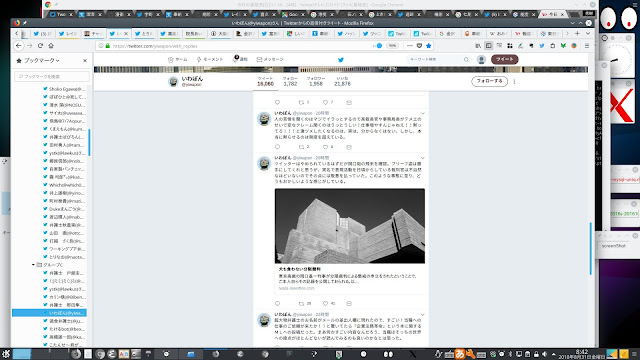
Task: Open Twitter メッセージ messages
Action: (x=270, y=60)
